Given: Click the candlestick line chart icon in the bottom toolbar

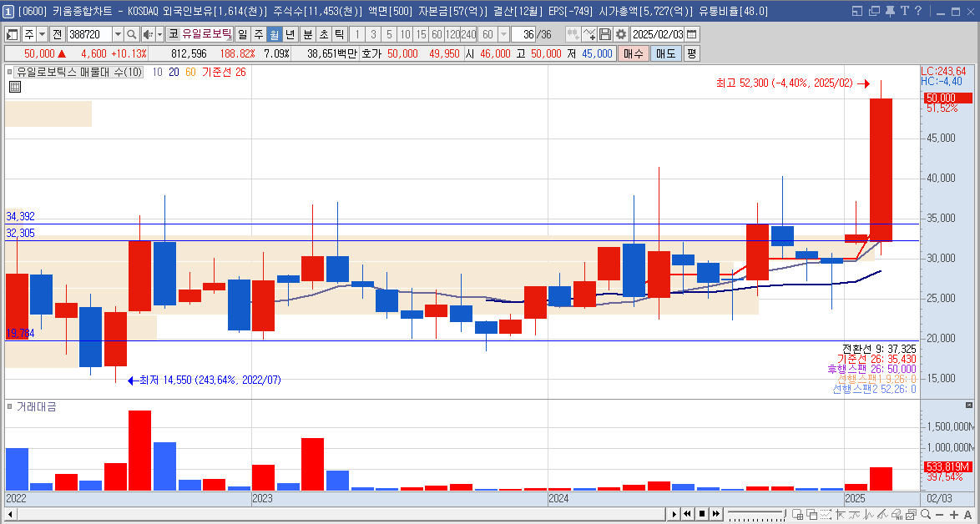Looking at the screenshot, I should [869, 514].
